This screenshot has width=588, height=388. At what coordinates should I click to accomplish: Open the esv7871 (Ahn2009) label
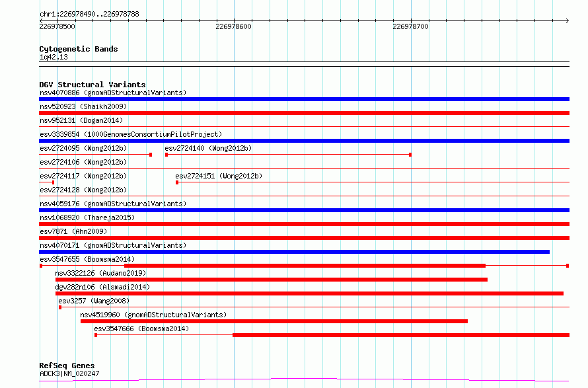pyautogui.click(x=73, y=231)
